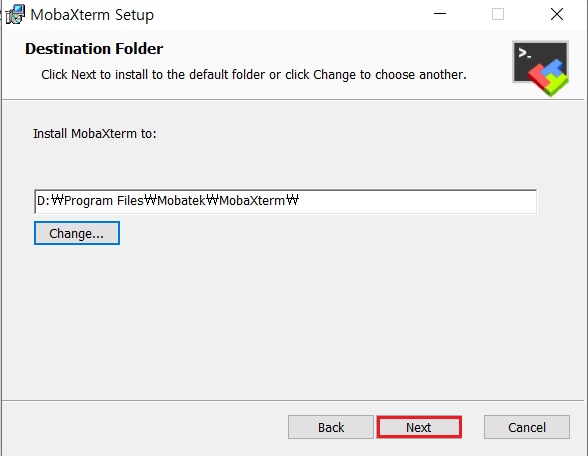
Task: Click the 'Click Next to install' instruction text
Action: click(254, 75)
